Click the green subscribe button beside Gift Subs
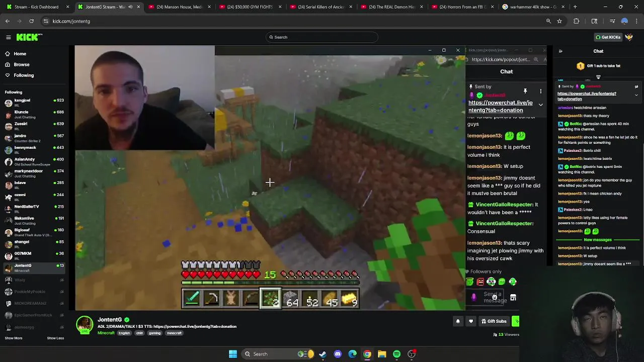Image resolution: width=644 pixels, height=362 pixels. [515, 321]
